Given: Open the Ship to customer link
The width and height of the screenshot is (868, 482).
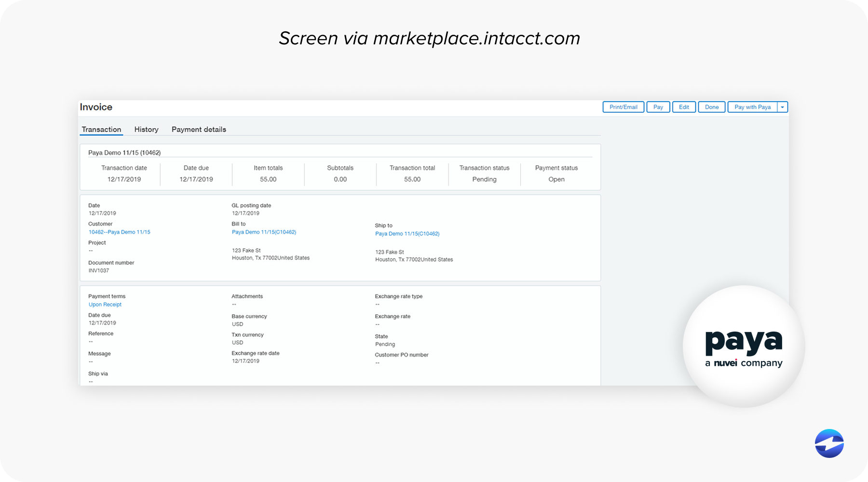Looking at the screenshot, I should [x=407, y=233].
